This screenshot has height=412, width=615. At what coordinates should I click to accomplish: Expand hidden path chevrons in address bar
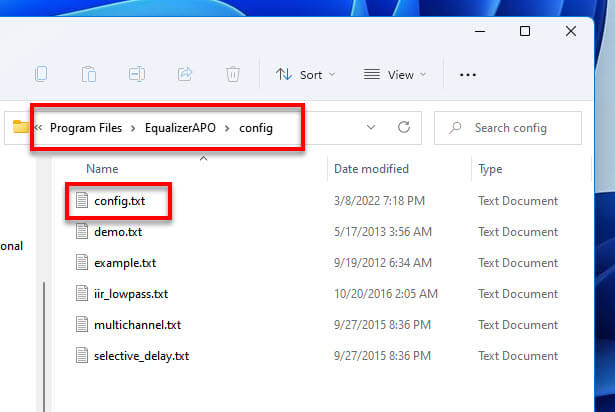(38, 127)
